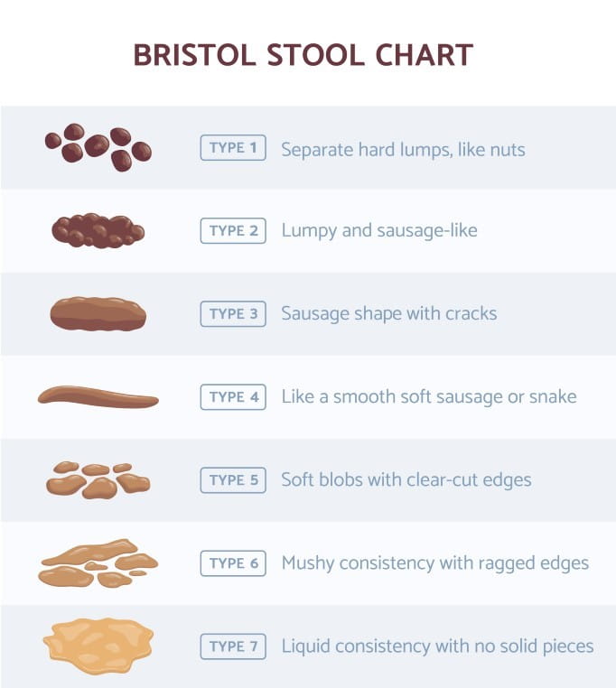The width and height of the screenshot is (616, 688).
Task: Select the Type 4 smooth snake illustration
Action: coord(98,396)
